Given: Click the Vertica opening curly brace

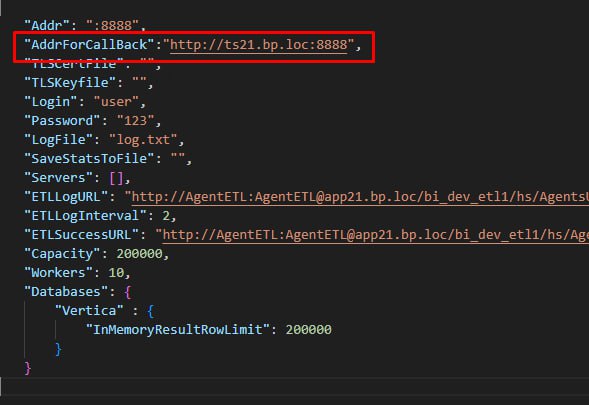Looking at the screenshot, I should pos(151,311).
